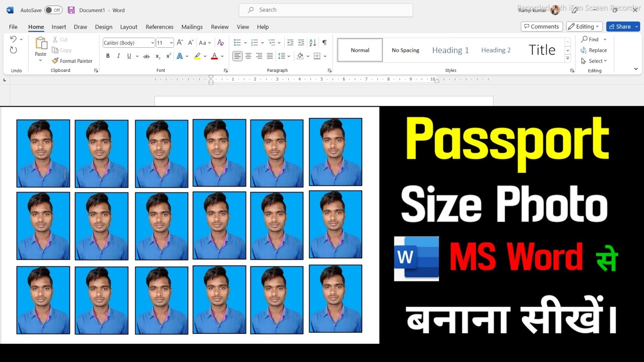The width and height of the screenshot is (644, 362).
Task: Toggle show paragraph marks
Action: pos(325,43)
